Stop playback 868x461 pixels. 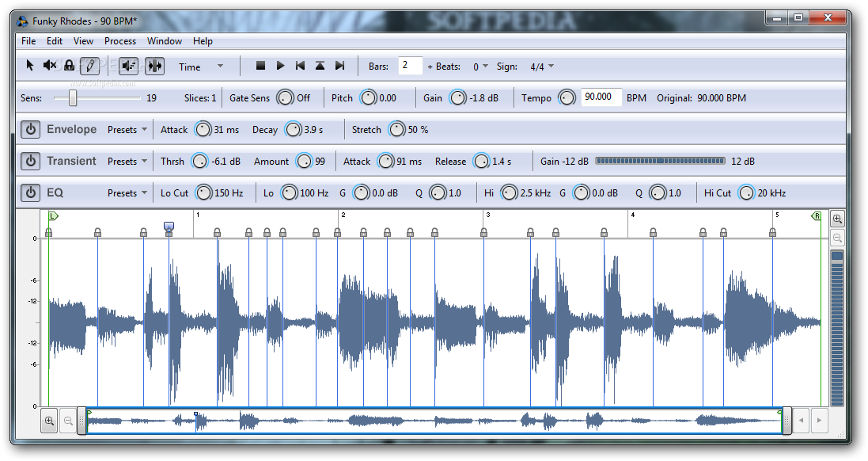pos(261,66)
